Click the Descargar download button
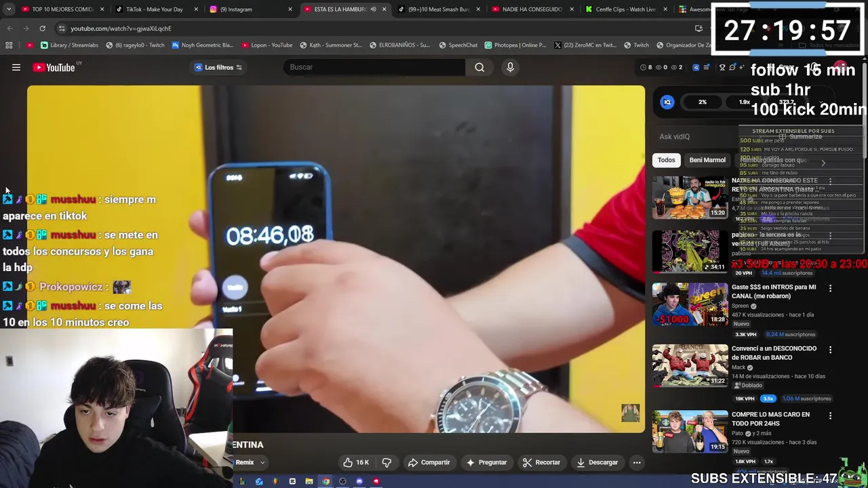This screenshot has width=868, height=488. [597, 462]
